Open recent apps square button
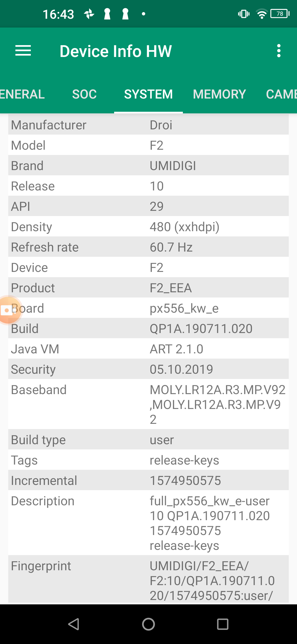 click(222, 624)
